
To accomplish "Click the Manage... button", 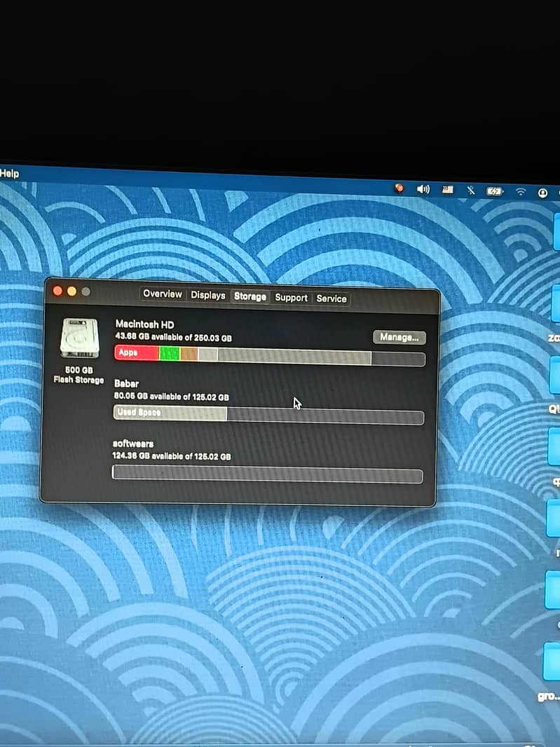I will point(399,337).
